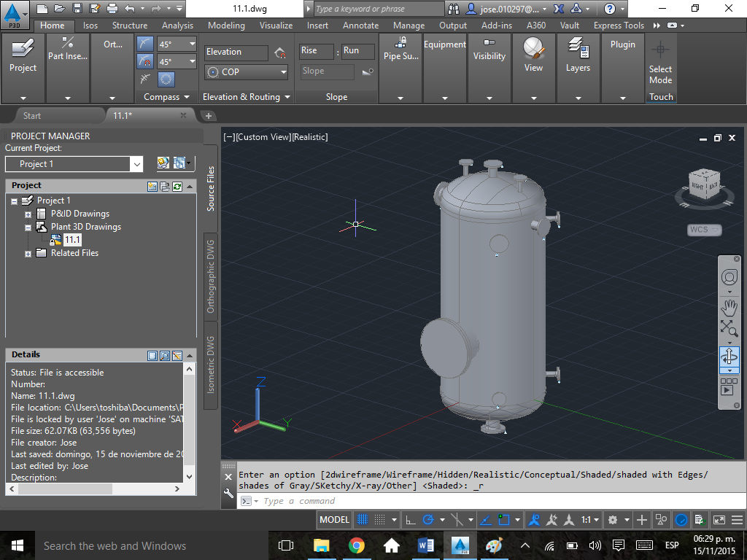Image resolution: width=747 pixels, height=560 pixels.
Task: Click the Copy drawing icon in Project panel header
Action: [165, 186]
